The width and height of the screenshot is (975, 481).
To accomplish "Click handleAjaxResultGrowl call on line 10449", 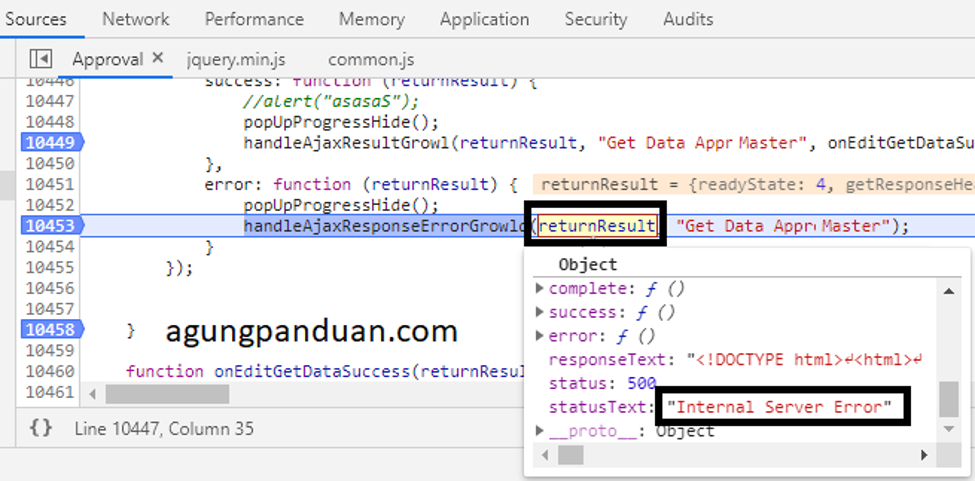I will (x=347, y=142).
